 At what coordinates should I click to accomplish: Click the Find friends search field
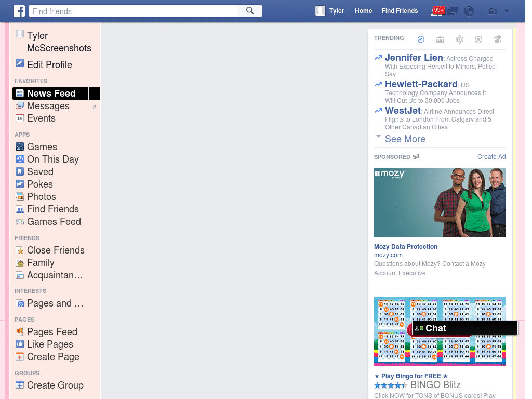tap(135, 10)
